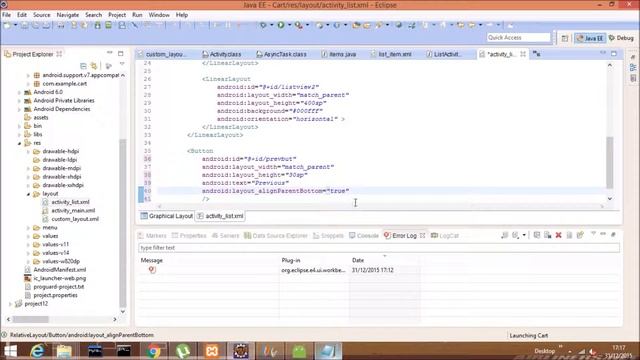The image size is (640, 360).
Task: Switch to Graphical Layout tab
Action: pyautogui.click(x=167, y=216)
